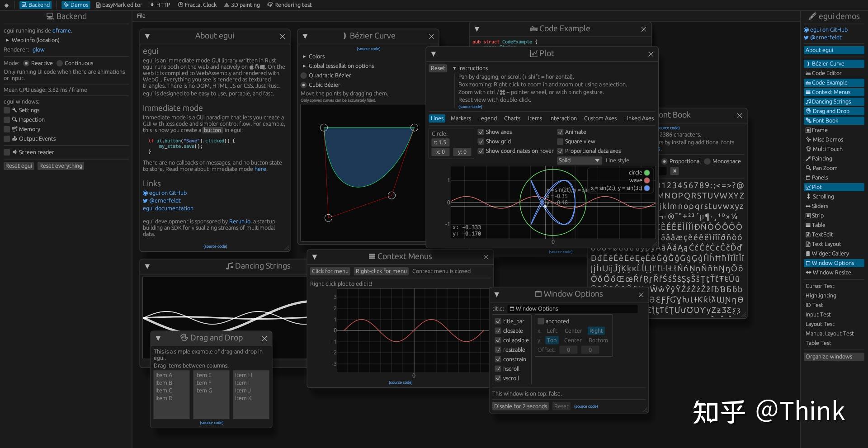Enable the Square view checkbox

coord(560,141)
